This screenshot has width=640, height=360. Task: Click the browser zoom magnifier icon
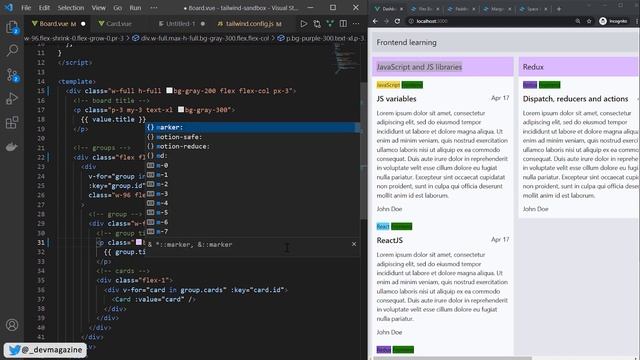click(x=578, y=21)
